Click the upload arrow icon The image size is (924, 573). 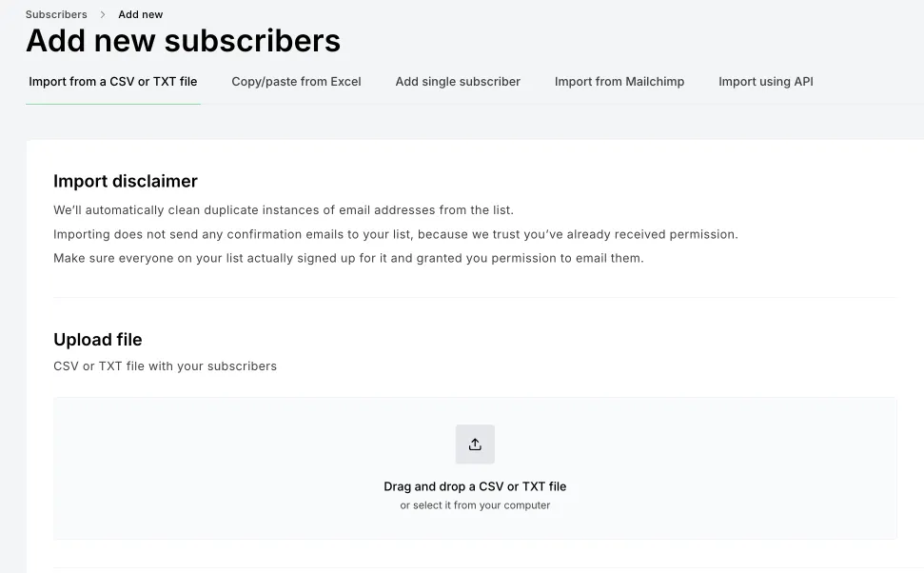tap(475, 445)
